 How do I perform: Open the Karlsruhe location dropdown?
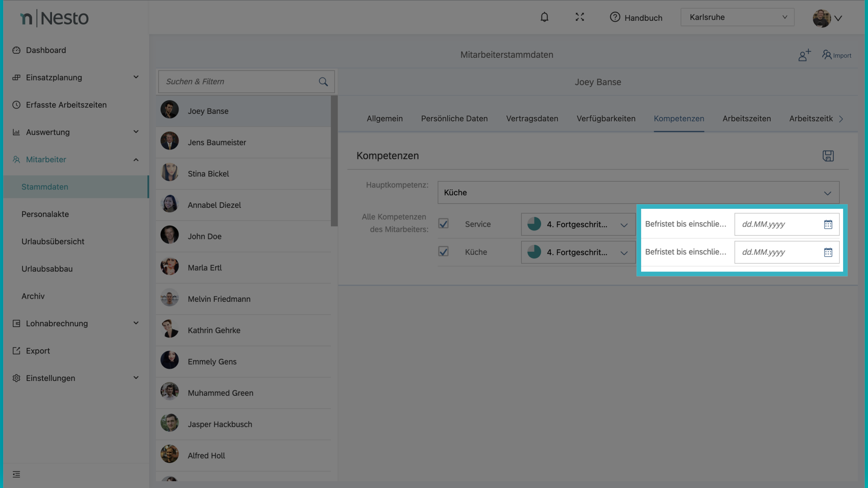[x=737, y=17]
